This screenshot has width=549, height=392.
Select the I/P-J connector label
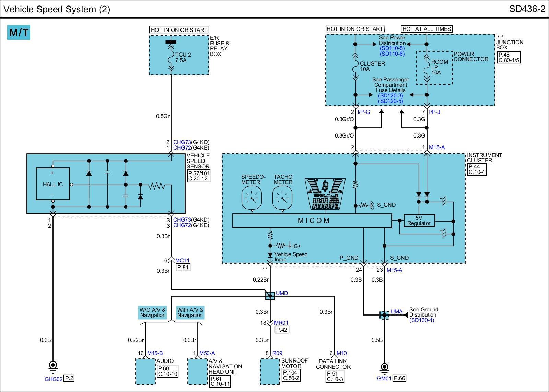coord(434,112)
